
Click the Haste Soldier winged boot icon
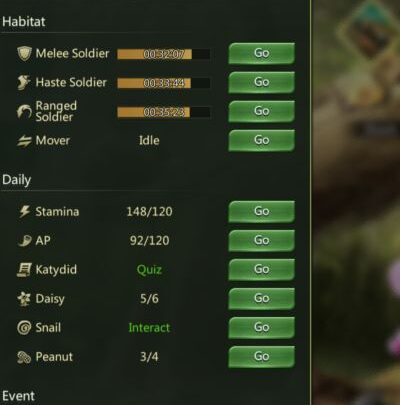[x=24, y=82]
